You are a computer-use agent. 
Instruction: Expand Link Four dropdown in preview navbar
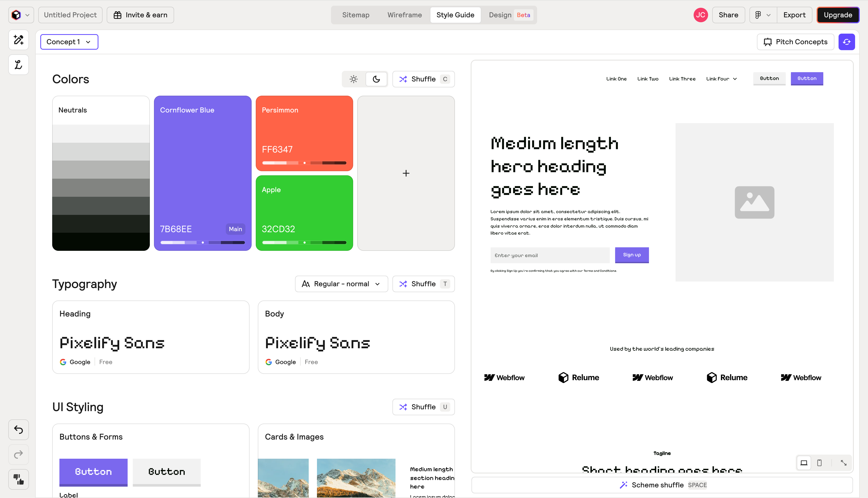pyautogui.click(x=722, y=79)
